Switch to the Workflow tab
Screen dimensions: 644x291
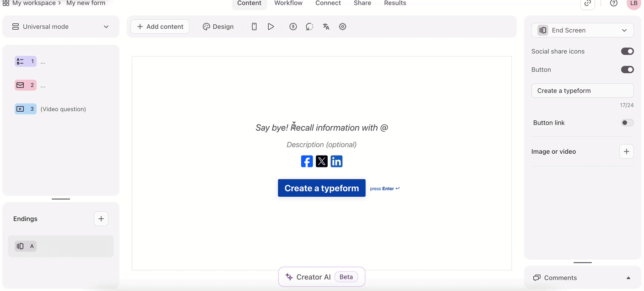click(288, 3)
